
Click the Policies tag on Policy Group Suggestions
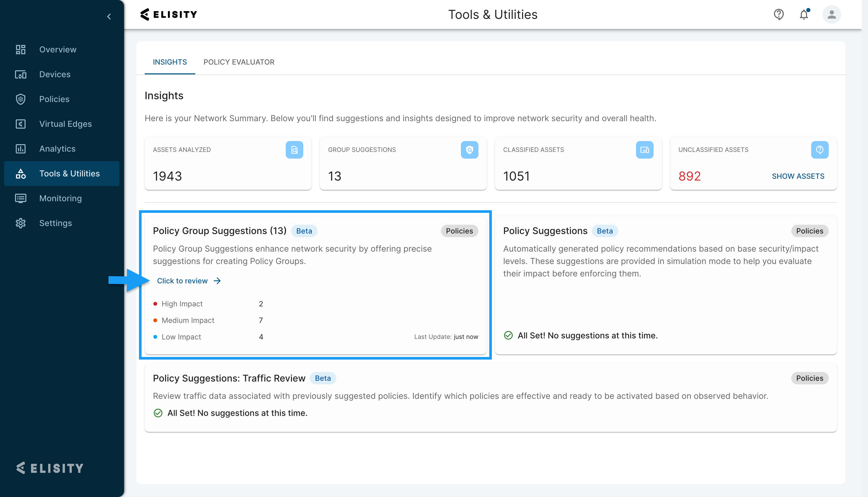pos(459,231)
